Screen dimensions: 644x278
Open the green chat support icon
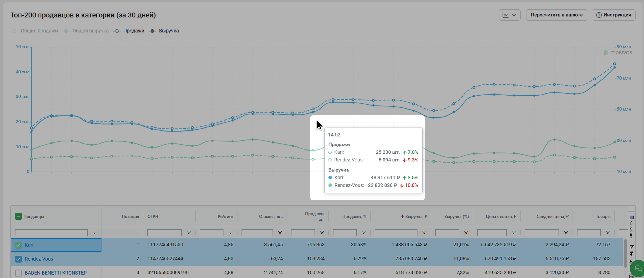pos(638,269)
